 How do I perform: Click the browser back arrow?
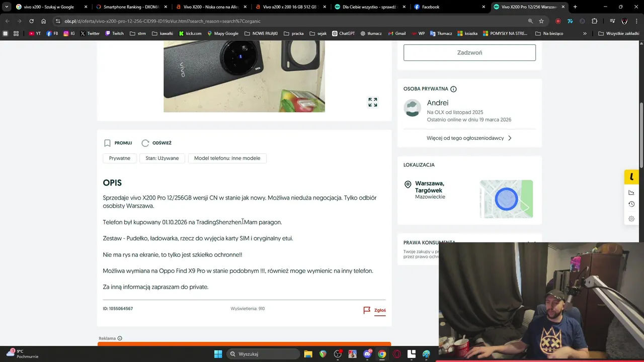7,21
